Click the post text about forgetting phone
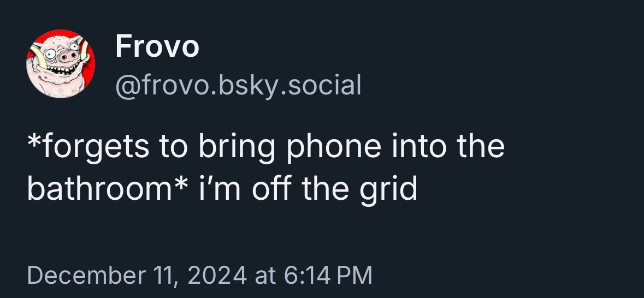Image resolution: width=644 pixels, height=298 pixels. click(265, 168)
